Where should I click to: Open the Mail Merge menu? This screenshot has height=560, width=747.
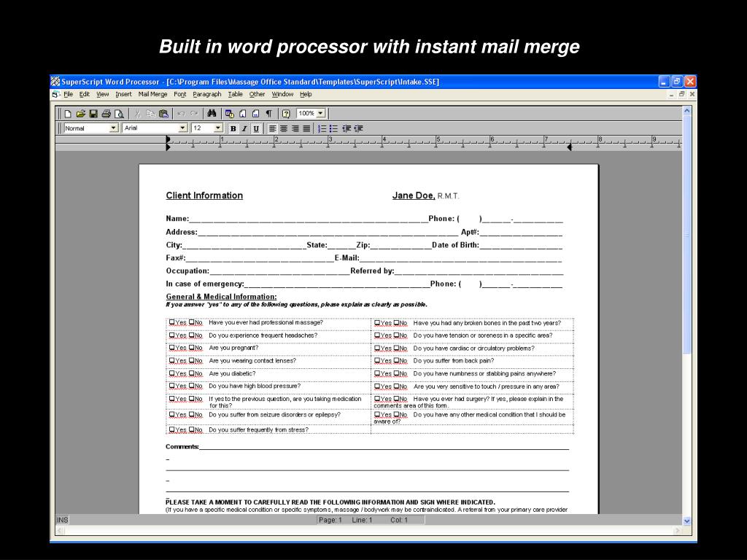click(x=153, y=94)
